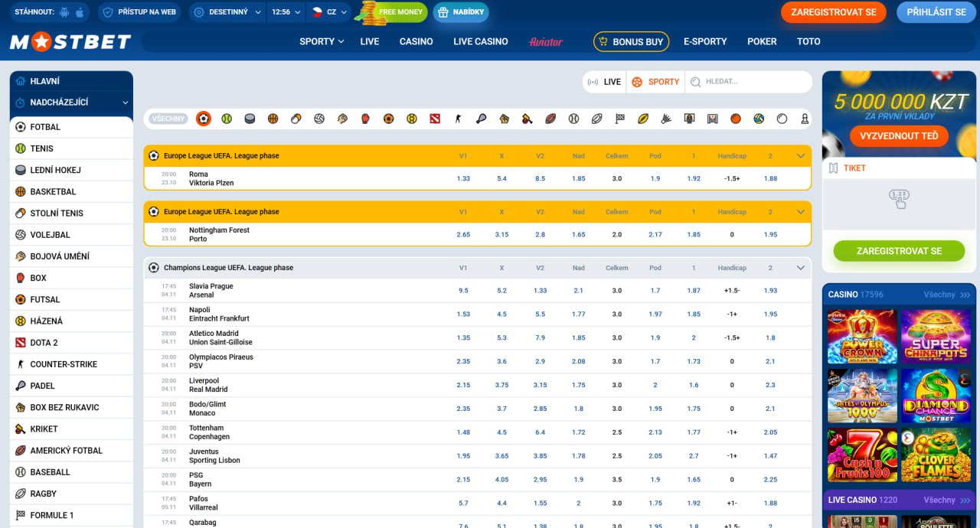
Task: Open Házená in the left sidebar
Action: (71, 321)
